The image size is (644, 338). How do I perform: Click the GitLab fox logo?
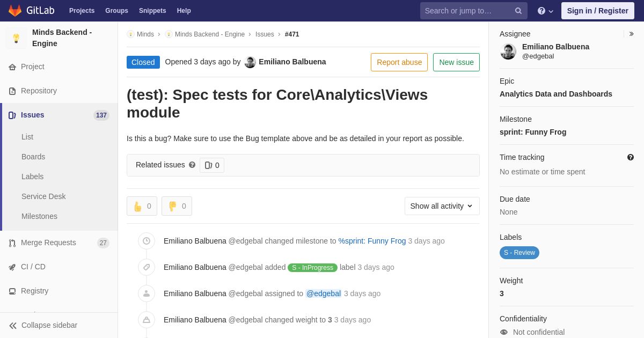15,11
